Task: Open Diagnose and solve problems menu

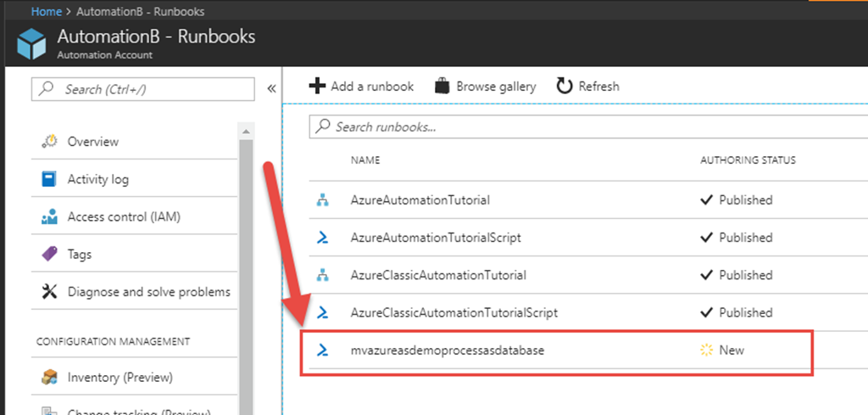Action: 148,292
